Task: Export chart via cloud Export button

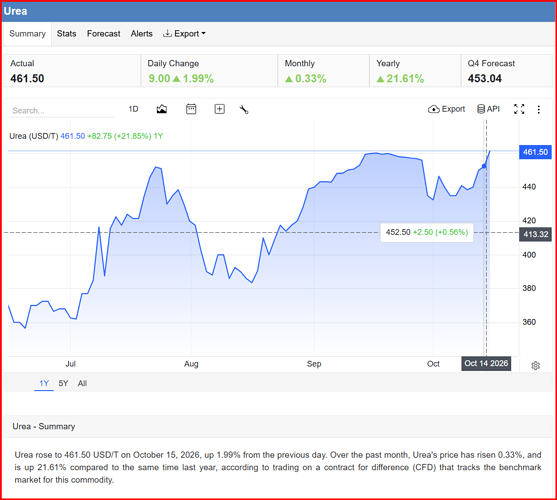Action: pos(447,109)
